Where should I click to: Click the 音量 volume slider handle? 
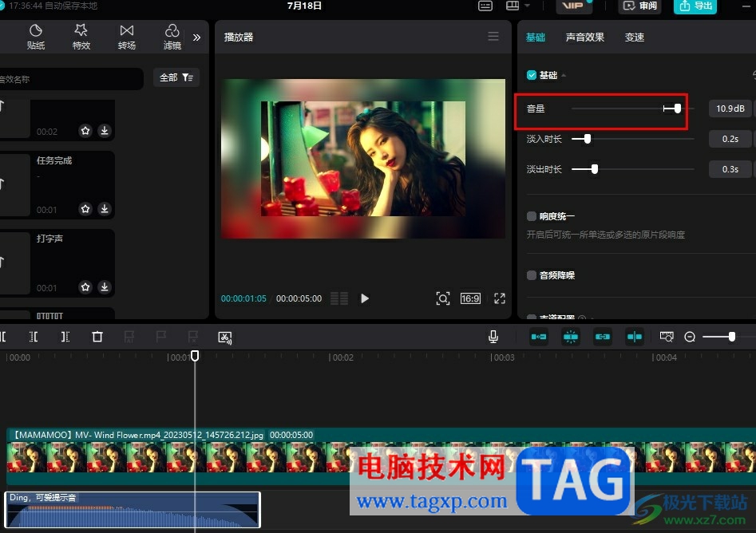(x=678, y=109)
